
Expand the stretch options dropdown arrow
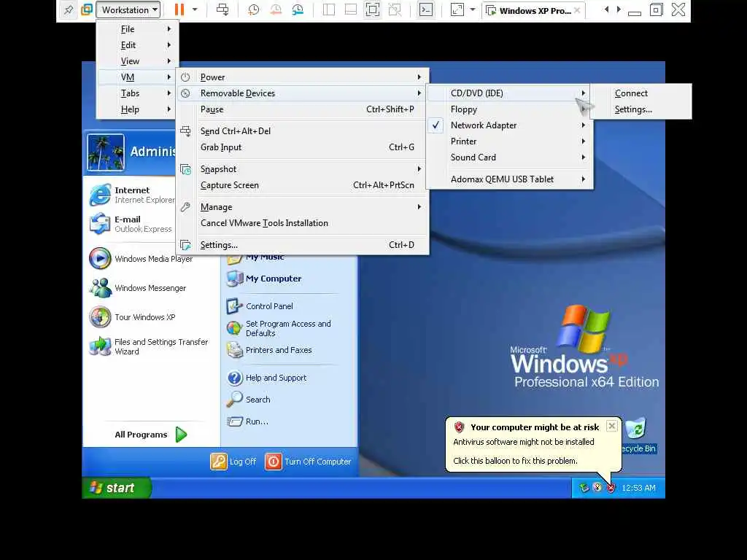pos(473,9)
